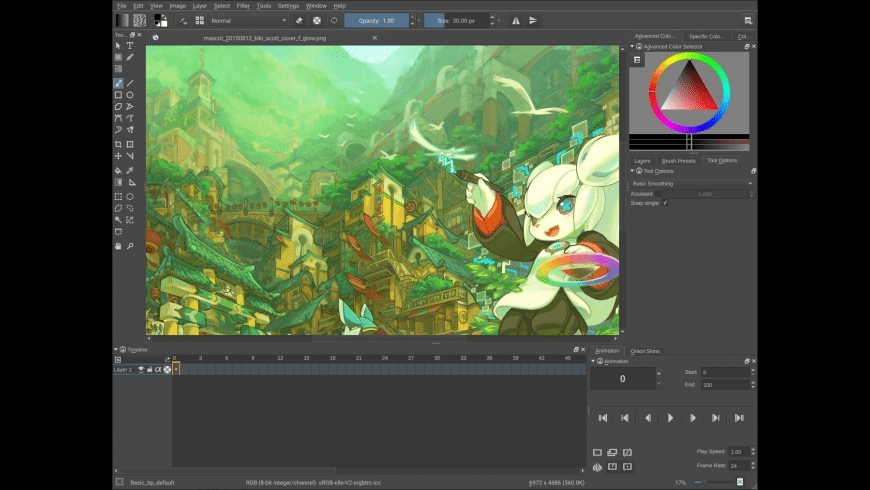Expand the Basic Smoothing dropdown
The image size is (870, 490).
[690, 184]
